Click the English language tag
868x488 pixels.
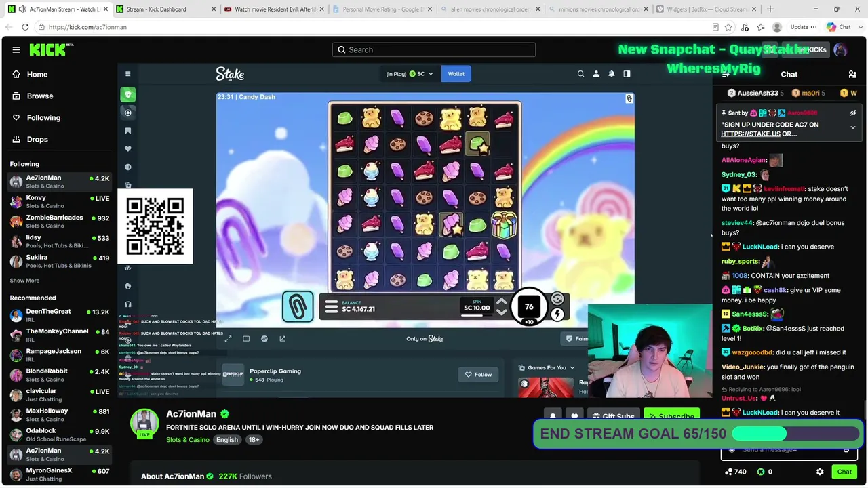227,440
